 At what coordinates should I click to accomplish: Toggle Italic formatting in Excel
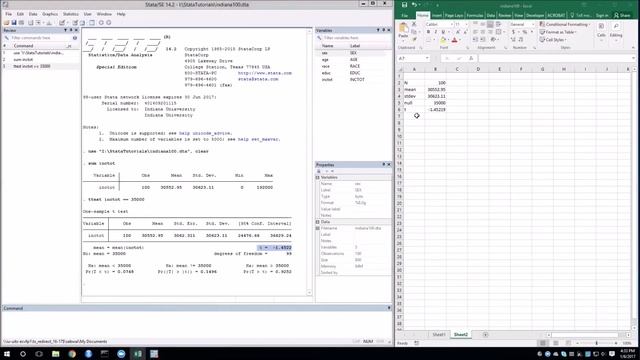pos(436,32)
